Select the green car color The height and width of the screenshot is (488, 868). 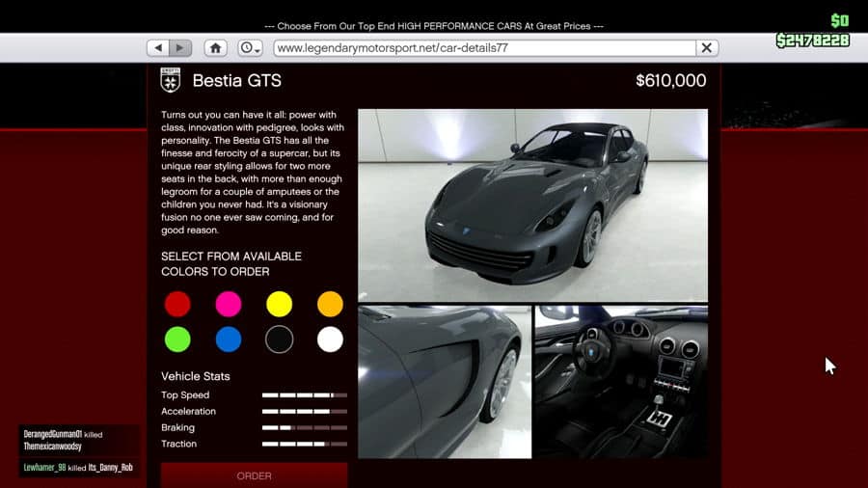click(x=177, y=339)
